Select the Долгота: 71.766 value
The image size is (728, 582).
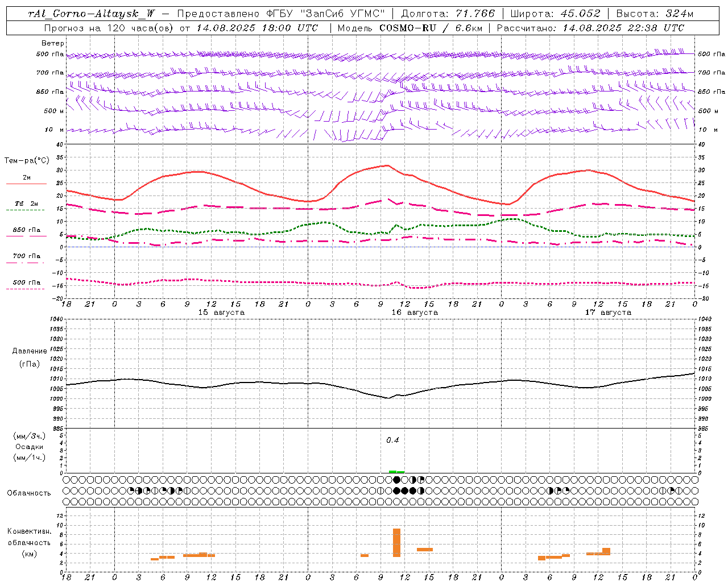(448, 14)
